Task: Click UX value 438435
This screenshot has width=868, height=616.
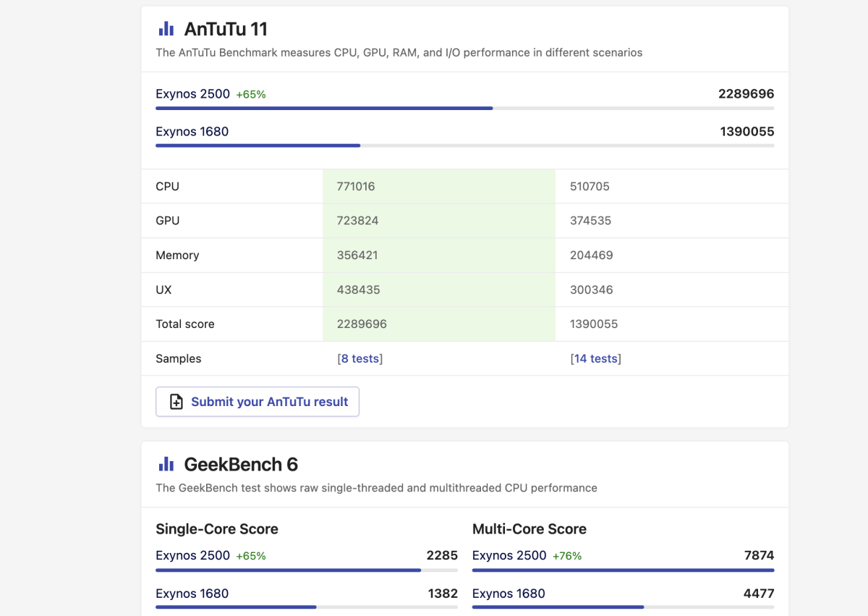Action: tap(359, 290)
